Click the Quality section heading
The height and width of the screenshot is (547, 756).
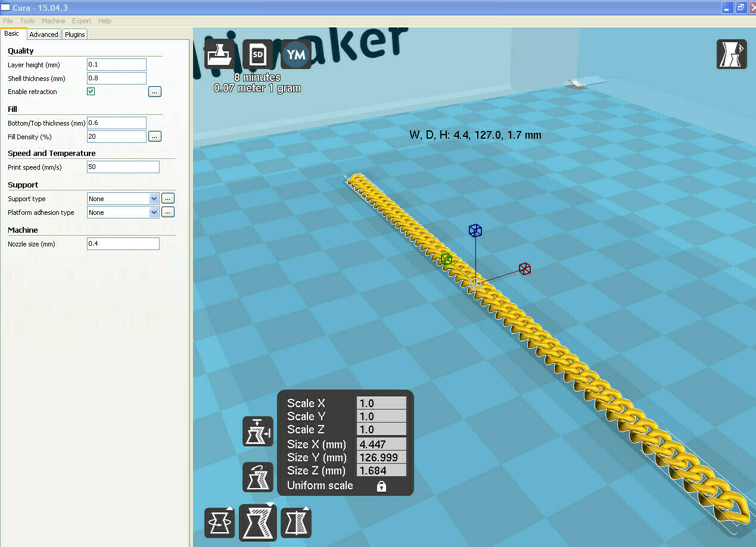point(21,51)
